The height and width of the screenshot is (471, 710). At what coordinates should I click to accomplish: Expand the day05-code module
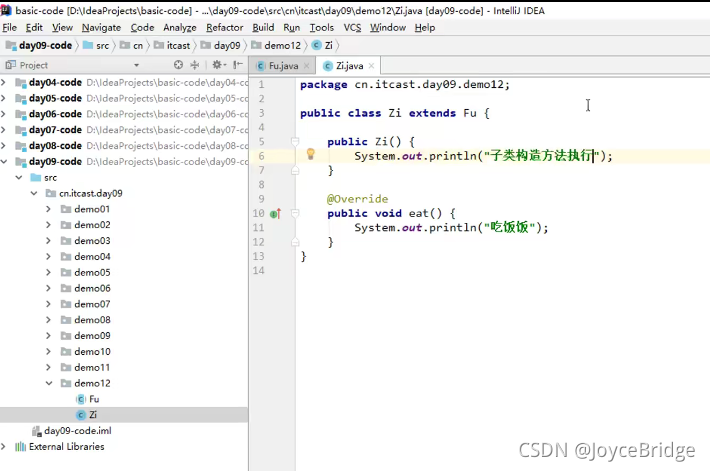(x=4, y=98)
